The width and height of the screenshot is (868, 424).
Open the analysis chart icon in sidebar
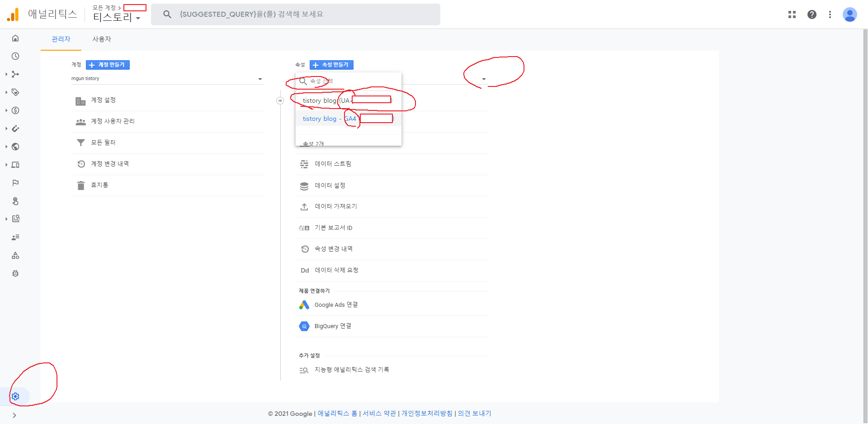coord(15,219)
